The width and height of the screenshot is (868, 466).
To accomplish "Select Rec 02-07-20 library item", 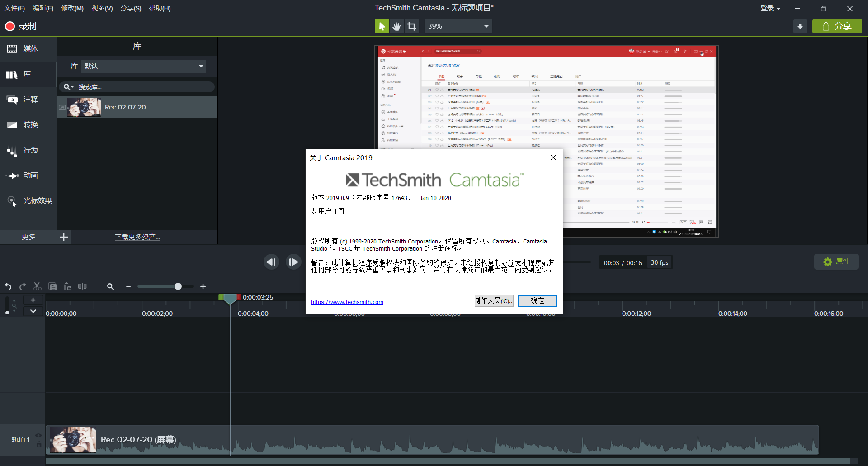I will pyautogui.click(x=137, y=107).
